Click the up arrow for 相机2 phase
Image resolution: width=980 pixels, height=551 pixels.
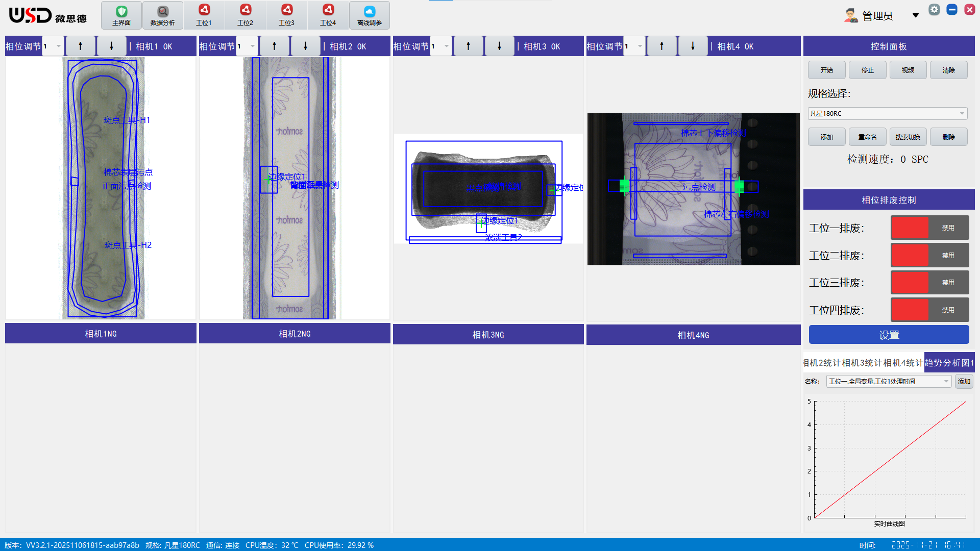tap(274, 46)
